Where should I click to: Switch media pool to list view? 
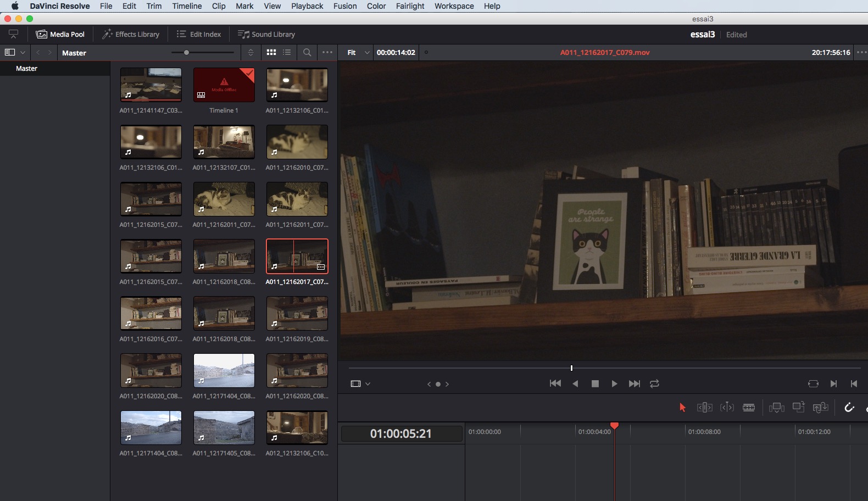point(287,53)
